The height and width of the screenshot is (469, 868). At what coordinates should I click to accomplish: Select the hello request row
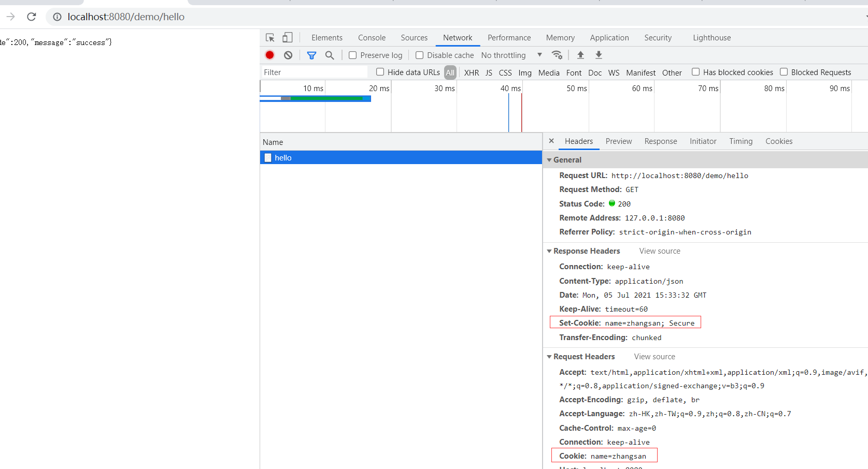(401, 157)
